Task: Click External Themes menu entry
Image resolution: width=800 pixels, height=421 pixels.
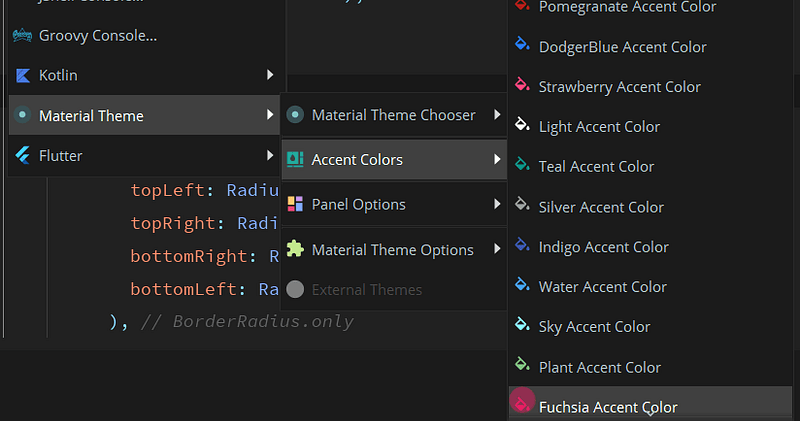Action: pyautogui.click(x=394, y=290)
